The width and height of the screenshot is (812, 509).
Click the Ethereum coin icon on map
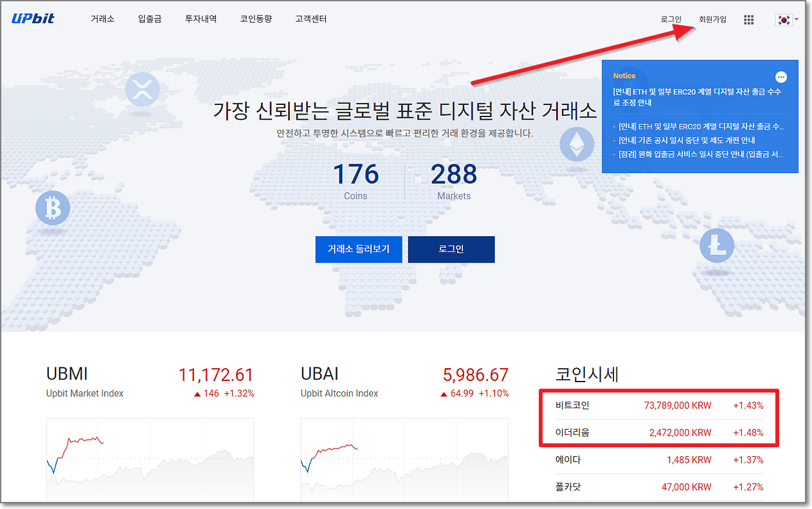click(x=577, y=144)
